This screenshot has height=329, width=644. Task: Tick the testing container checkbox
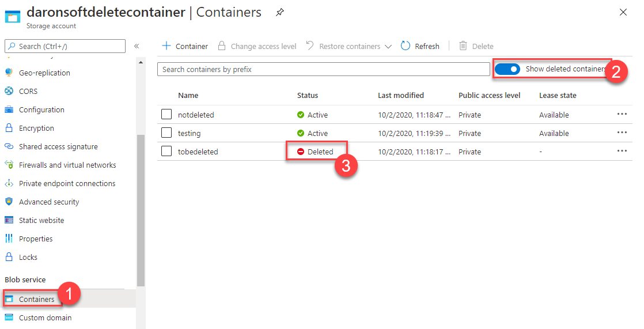pyautogui.click(x=166, y=133)
